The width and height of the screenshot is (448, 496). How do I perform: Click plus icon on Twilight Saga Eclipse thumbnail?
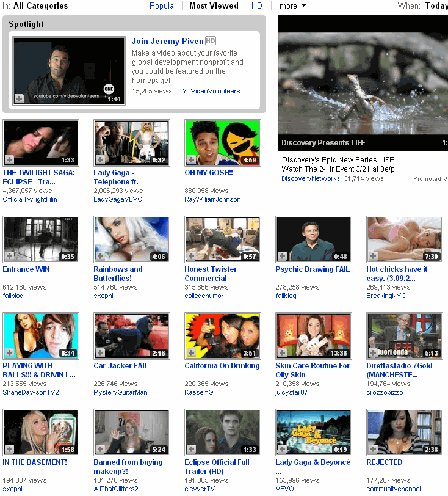pos(10,160)
